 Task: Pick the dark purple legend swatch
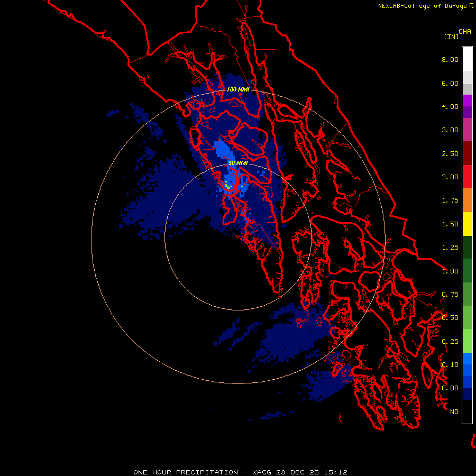tap(467, 112)
